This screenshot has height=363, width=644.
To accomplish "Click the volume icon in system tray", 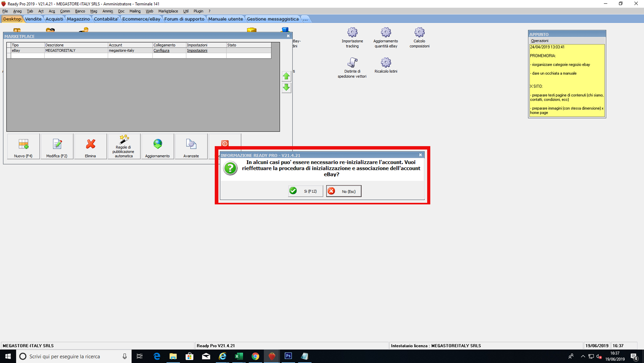I will pos(599,356).
